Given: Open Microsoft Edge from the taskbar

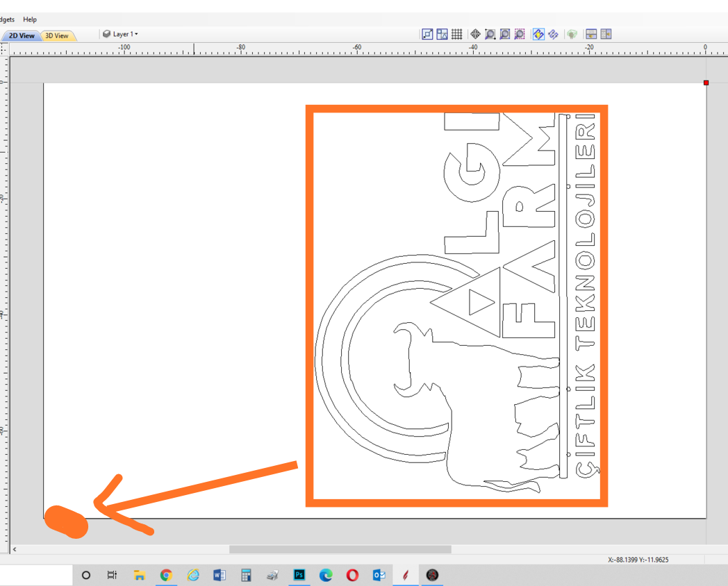Looking at the screenshot, I should point(326,576).
